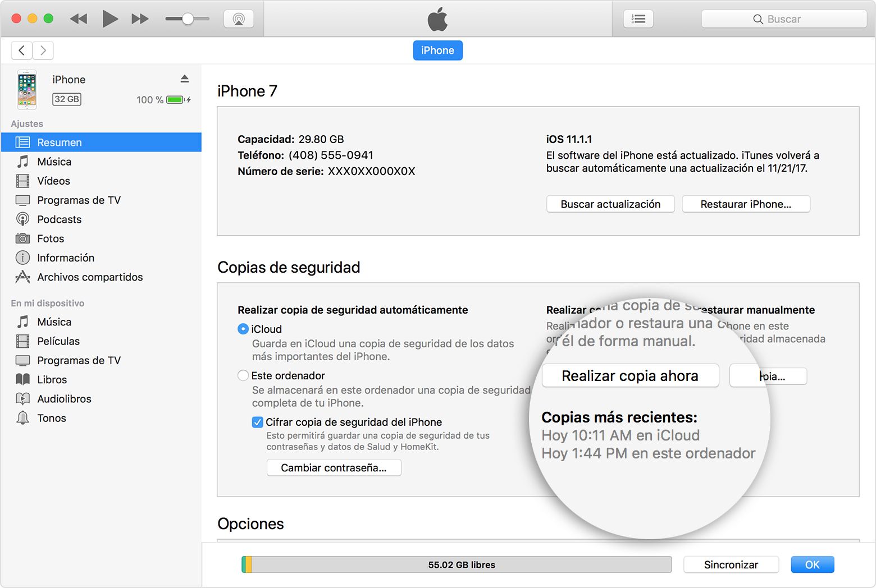Focus the Buscar search field
876x588 pixels.
coord(784,19)
